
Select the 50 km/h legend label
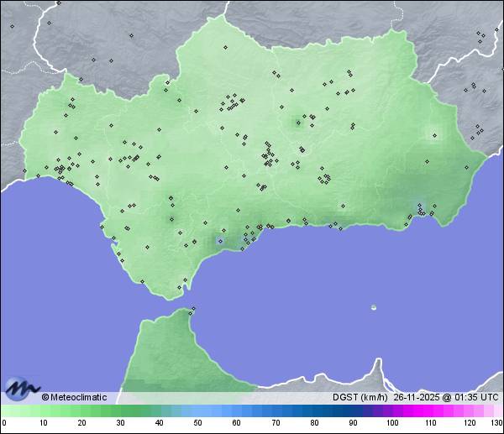click(x=197, y=423)
